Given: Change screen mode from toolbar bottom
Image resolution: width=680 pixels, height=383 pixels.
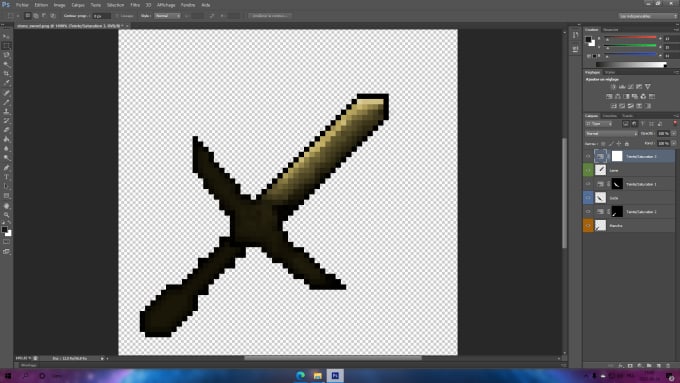Looking at the screenshot, I should [x=7, y=252].
